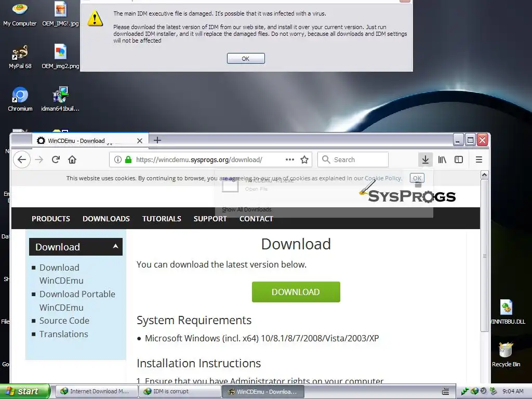Select the WINNTBBU.DLL desktop file
The width and height of the screenshot is (532, 399).
[506, 312]
